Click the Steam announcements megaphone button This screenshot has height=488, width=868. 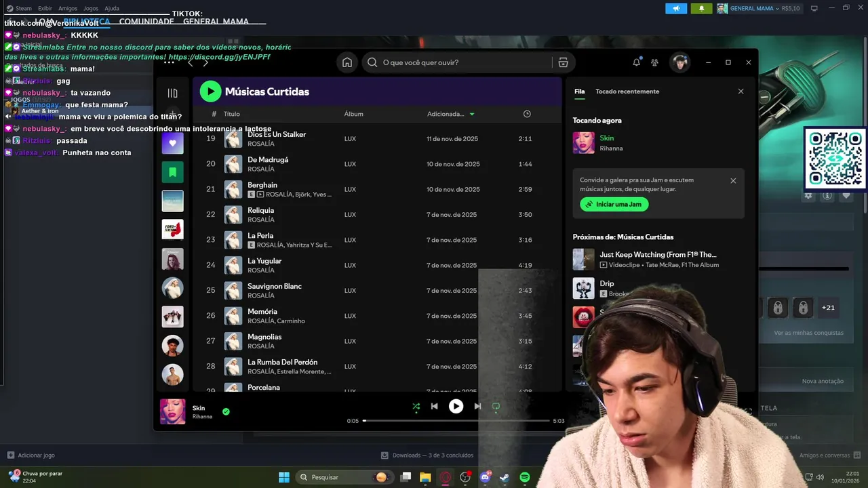[x=676, y=8]
